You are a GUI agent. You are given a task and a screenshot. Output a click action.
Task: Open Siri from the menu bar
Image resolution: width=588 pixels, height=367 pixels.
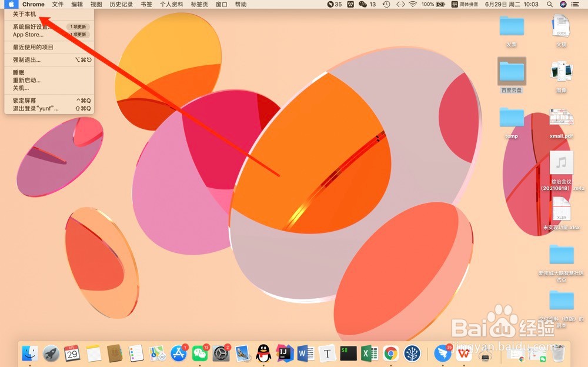click(x=563, y=4)
